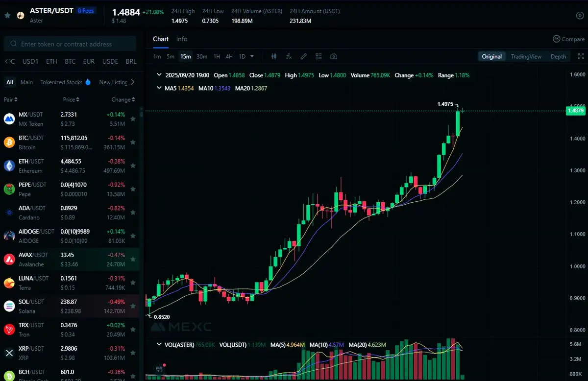Open the fx indicators menu

289,56
